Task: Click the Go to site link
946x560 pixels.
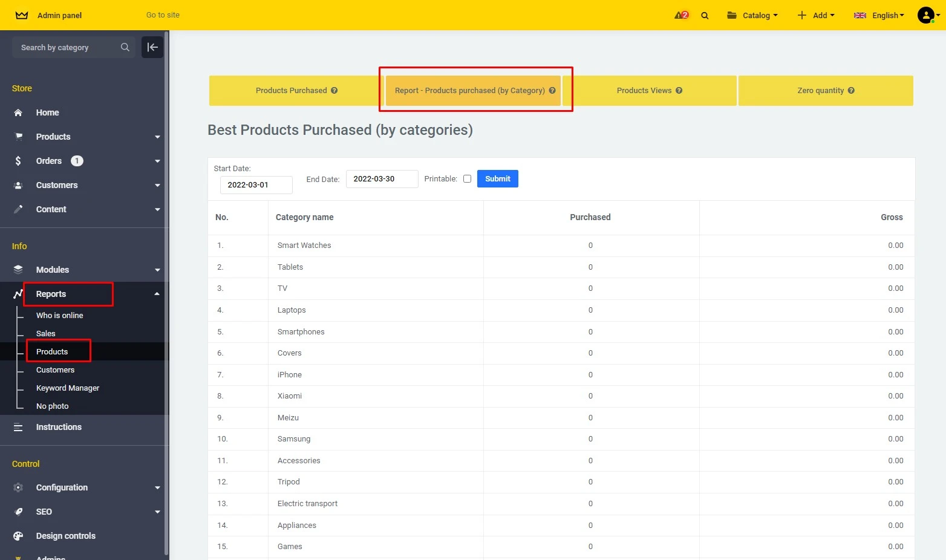Action: pos(163,15)
